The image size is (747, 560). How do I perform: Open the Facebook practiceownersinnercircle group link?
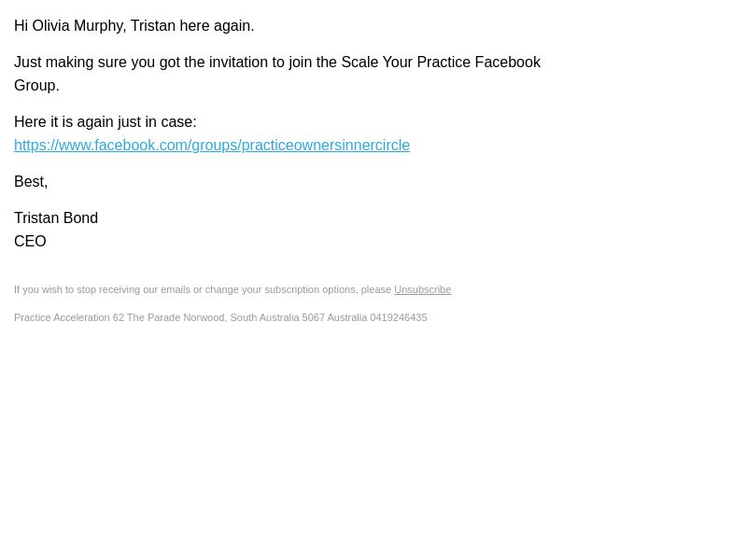point(212,146)
